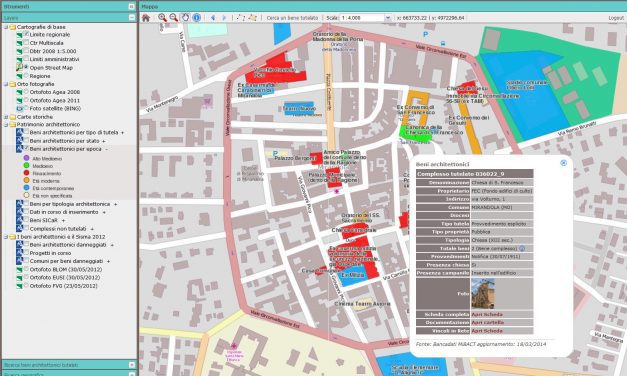Image resolution: width=627 pixels, height=376 pixels.
Task: Open Apri Scheda link for Scheda completa
Action: [x=487, y=314]
